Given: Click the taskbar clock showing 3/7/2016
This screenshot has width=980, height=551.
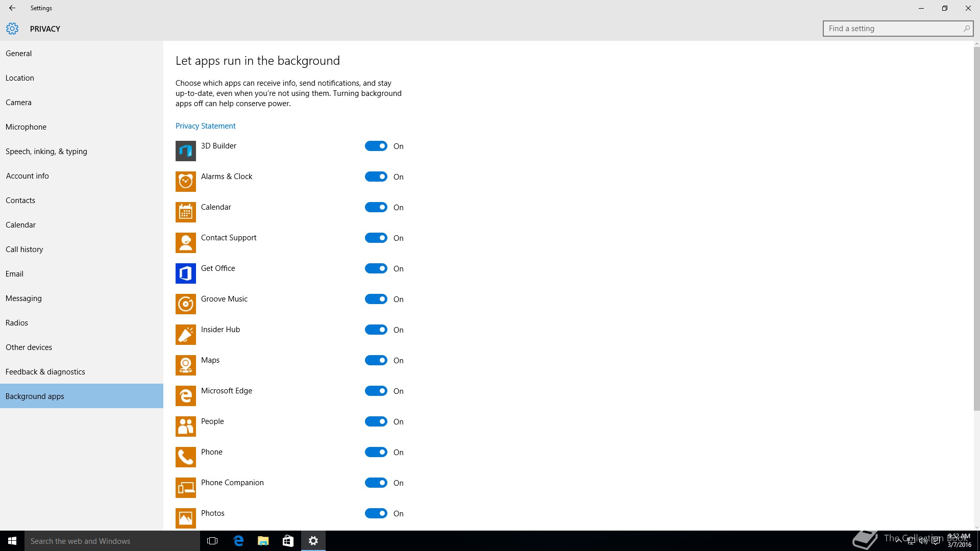Looking at the screenshot, I should [x=959, y=541].
